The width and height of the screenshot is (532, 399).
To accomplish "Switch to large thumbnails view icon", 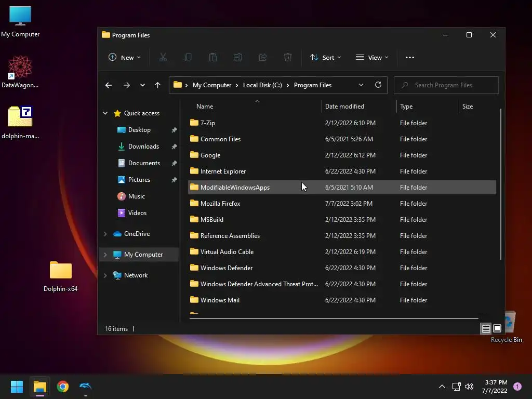I will click(x=497, y=328).
